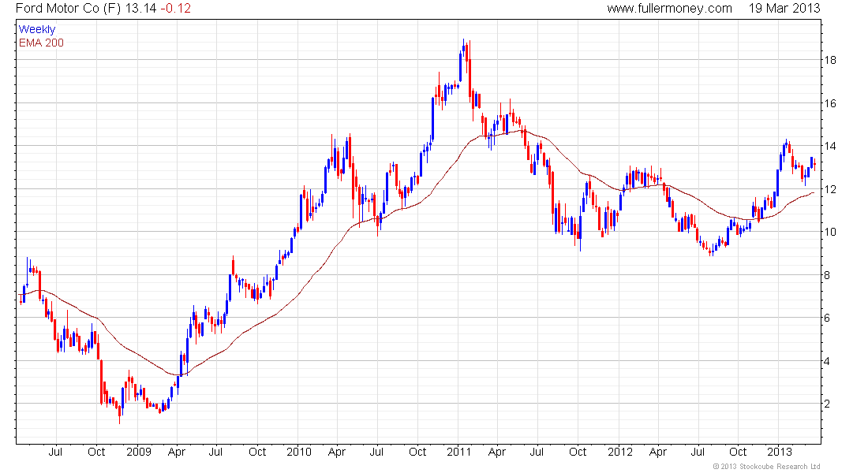Click the last price value 13.14
Viewport: 868px width, 473px height.
pyautogui.click(x=140, y=9)
